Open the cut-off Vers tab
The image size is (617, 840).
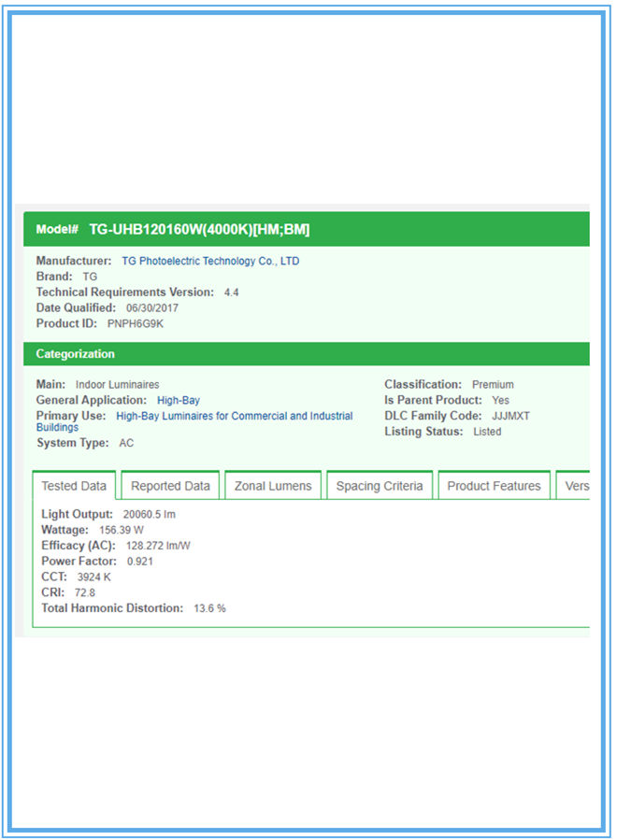(x=573, y=485)
